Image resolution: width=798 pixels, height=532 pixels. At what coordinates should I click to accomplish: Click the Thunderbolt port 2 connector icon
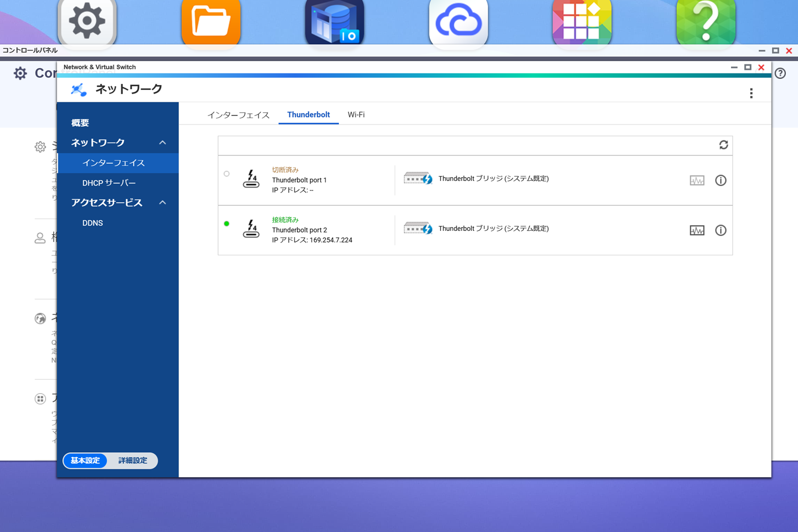(x=251, y=229)
